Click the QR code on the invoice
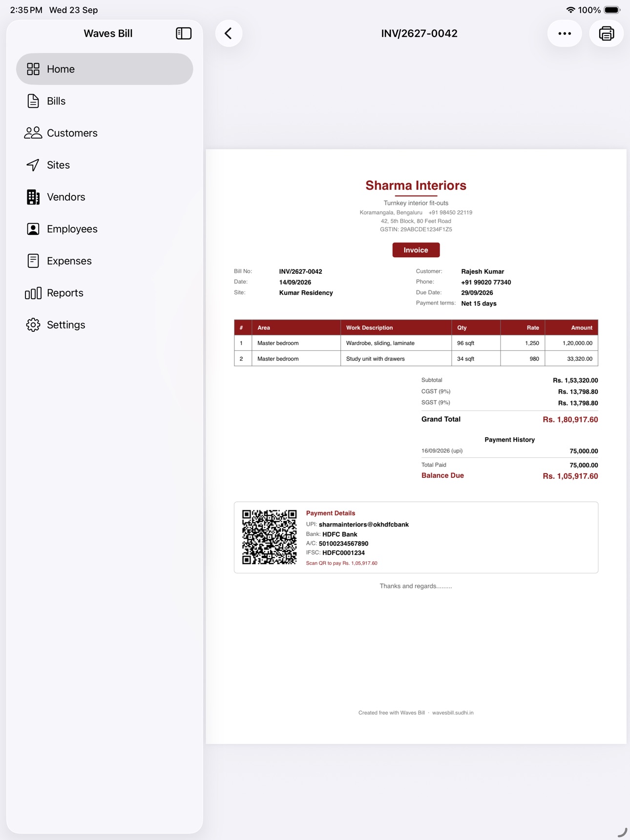The height and width of the screenshot is (840, 630). 269,537
